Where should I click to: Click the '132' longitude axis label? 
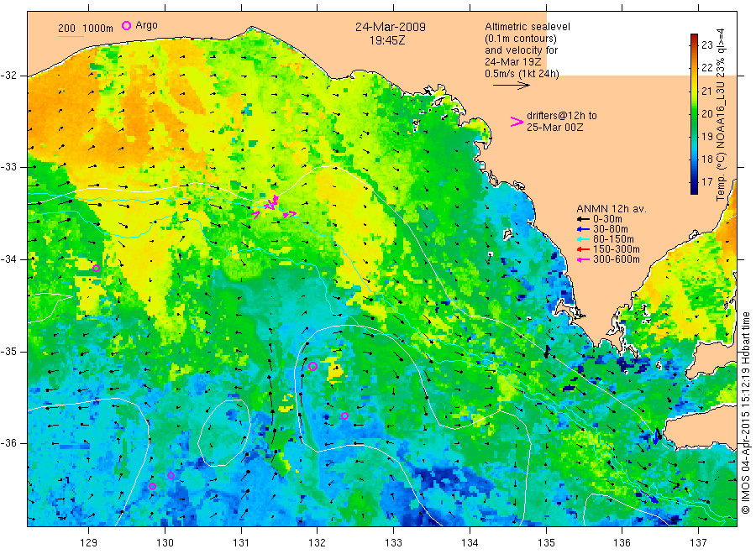coord(318,543)
